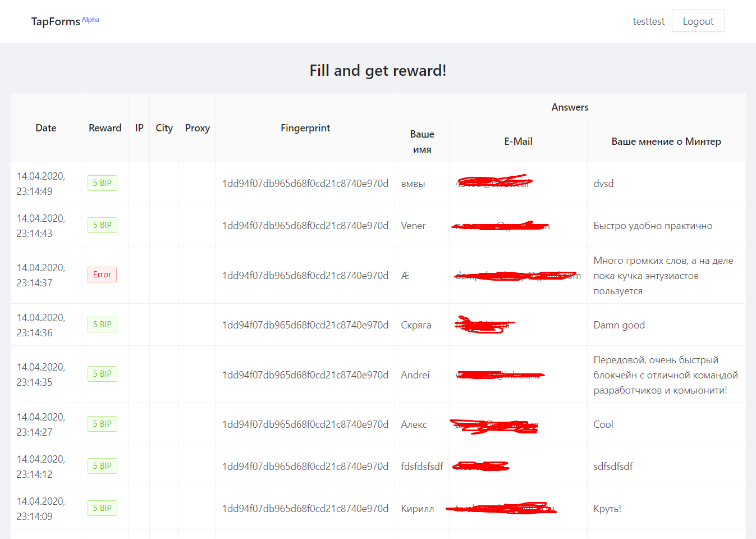Select the "Ваше имя" column header
The height and width of the screenshot is (539, 756).
click(422, 141)
